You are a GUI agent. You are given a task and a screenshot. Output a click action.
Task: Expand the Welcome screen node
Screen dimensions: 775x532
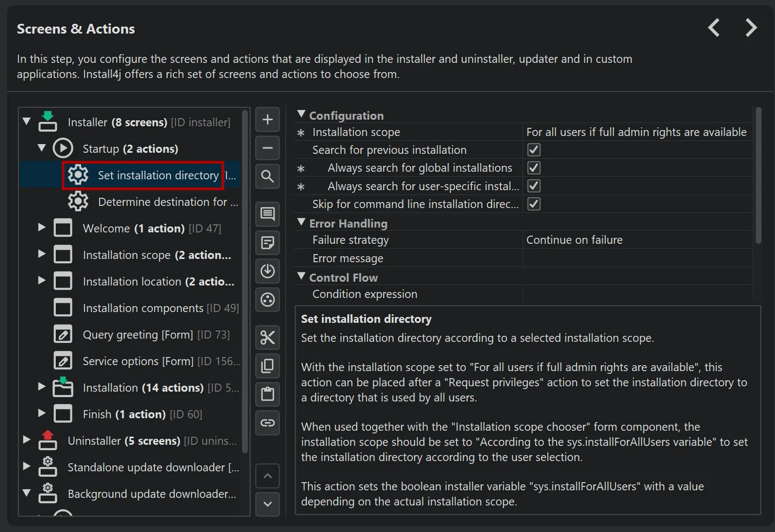[x=42, y=228]
